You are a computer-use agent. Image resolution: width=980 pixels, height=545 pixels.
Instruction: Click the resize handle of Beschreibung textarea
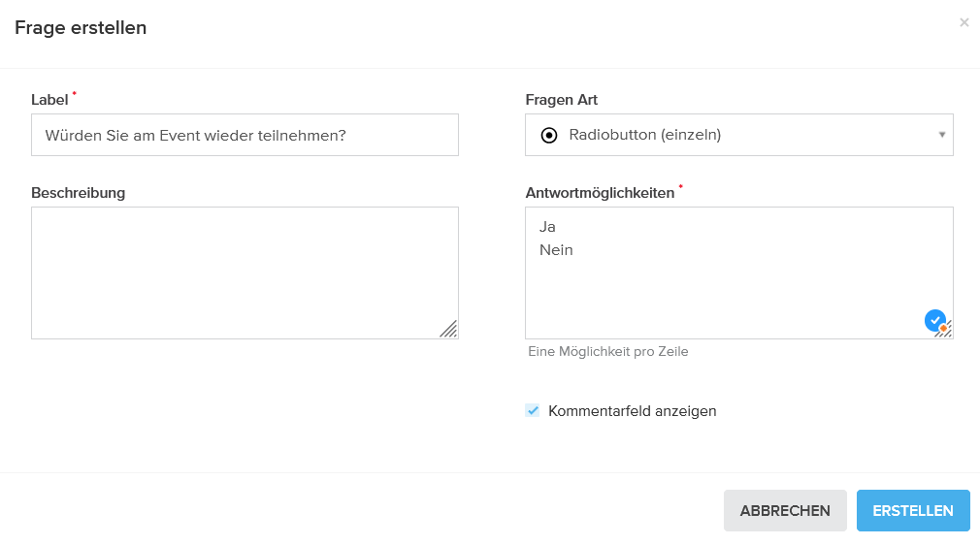(x=448, y=329)
